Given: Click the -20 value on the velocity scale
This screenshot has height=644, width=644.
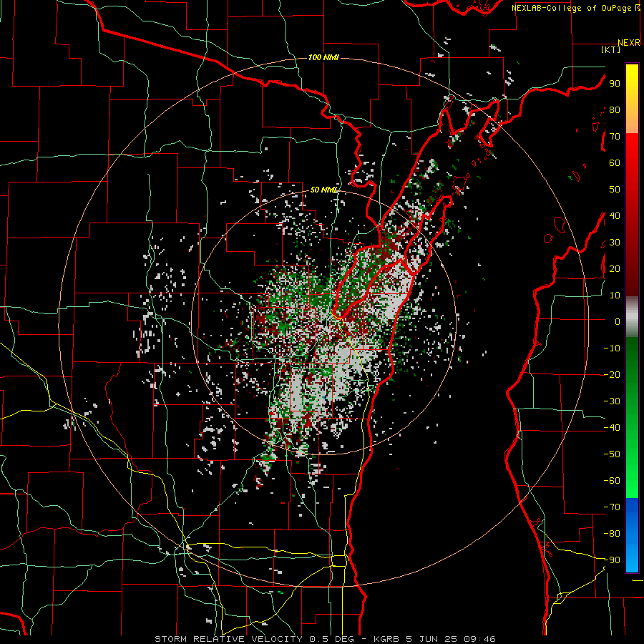Looking at the screenshot, I should pyautogui.click(x=612, y=374).
